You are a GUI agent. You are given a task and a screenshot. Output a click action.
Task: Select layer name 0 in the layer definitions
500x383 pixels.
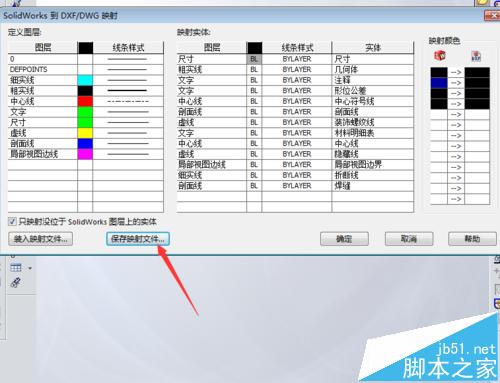[x=43, y=59]
